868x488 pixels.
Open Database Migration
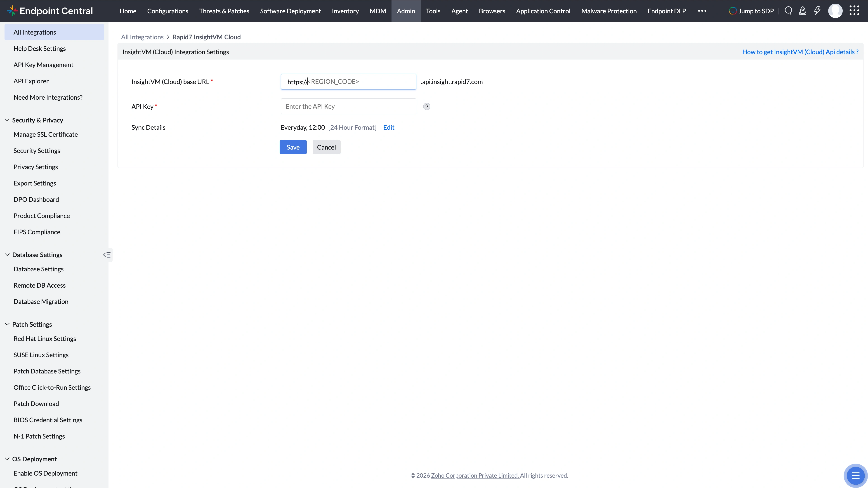(41, 302)
